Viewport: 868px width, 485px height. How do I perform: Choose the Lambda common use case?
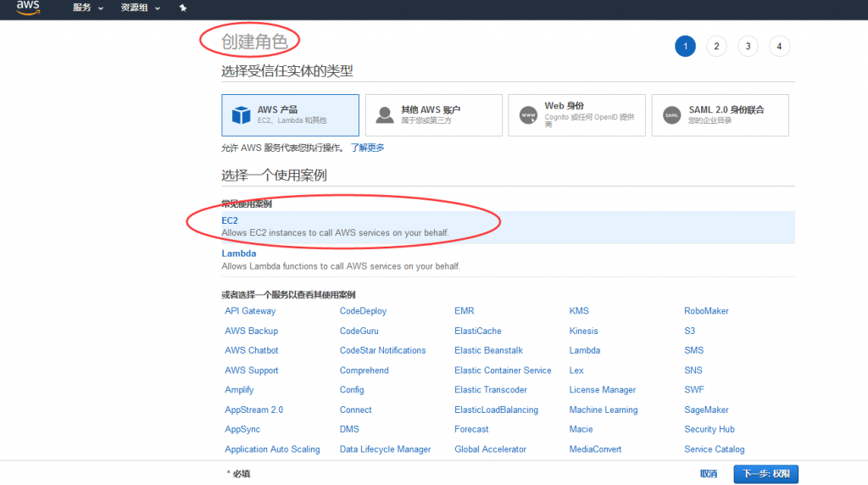pyautogui.click(x=509, y=259)
